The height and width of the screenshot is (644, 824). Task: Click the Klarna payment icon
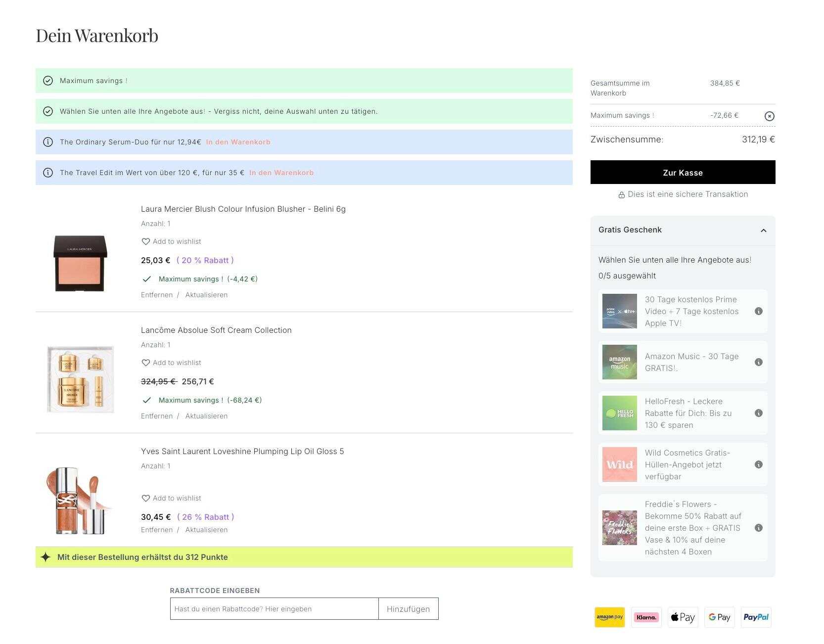(646, 617)
